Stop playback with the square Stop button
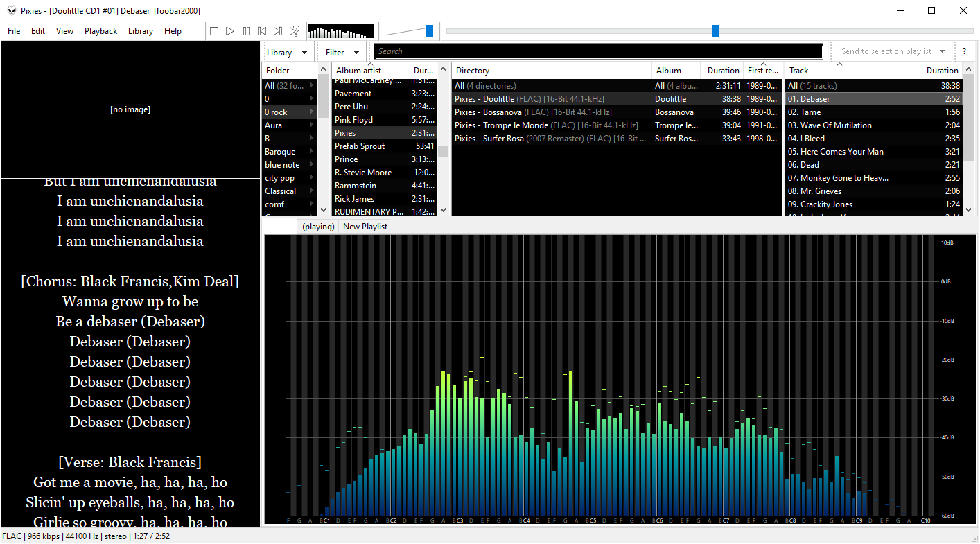 point(214,31)
